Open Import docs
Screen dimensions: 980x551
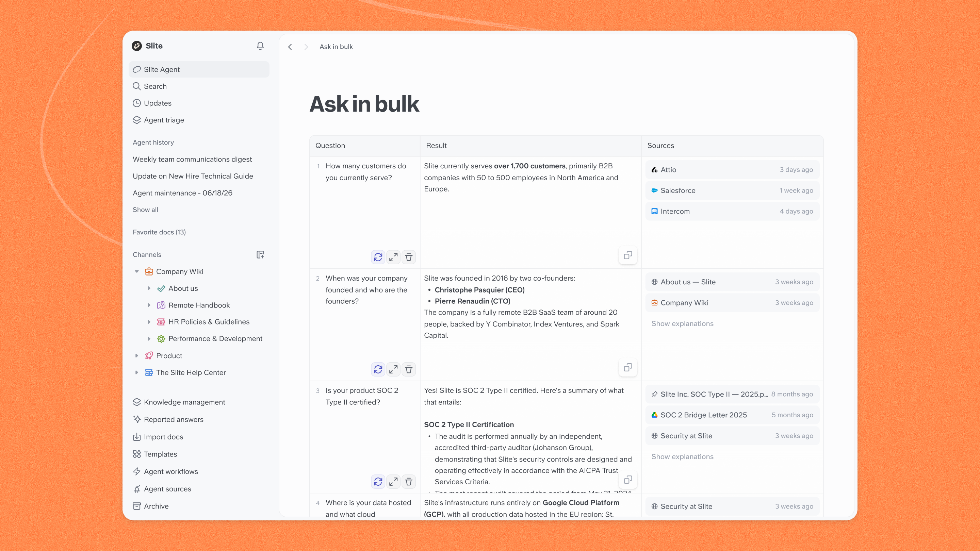199,436
